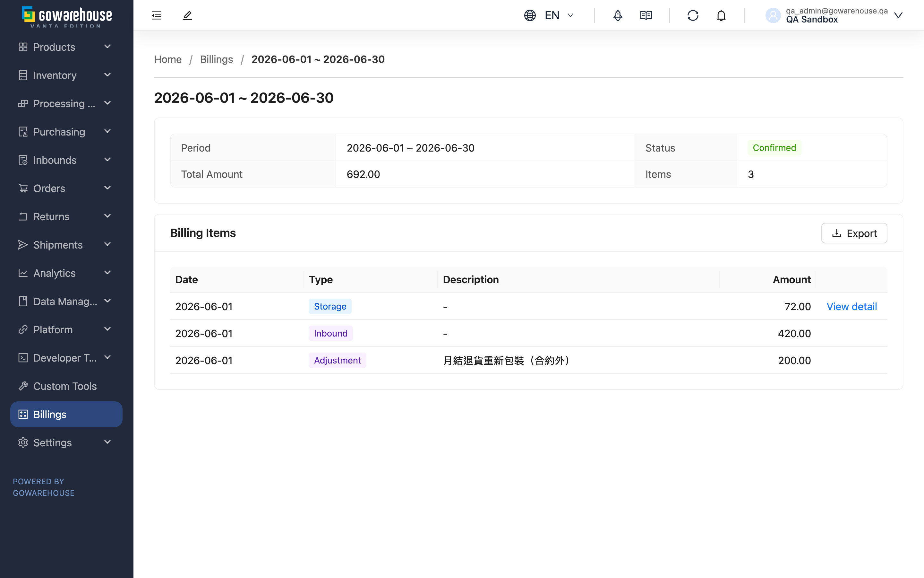Viewport: 924px width, 578px height.
Task: Click the 692.00 total amount value
Action: [x=363, y=174]
